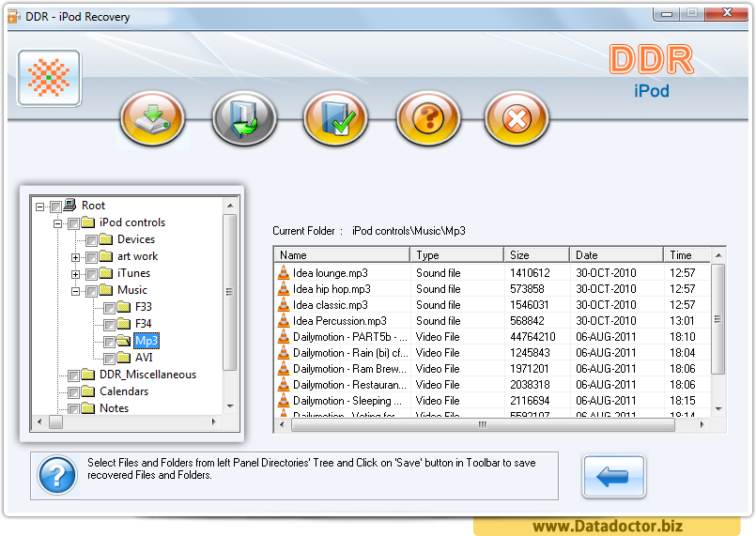This screenshot has height=536, width=756.
Task: Click tree panel horizontal scroll right arrow
Action: pos(213,421)
